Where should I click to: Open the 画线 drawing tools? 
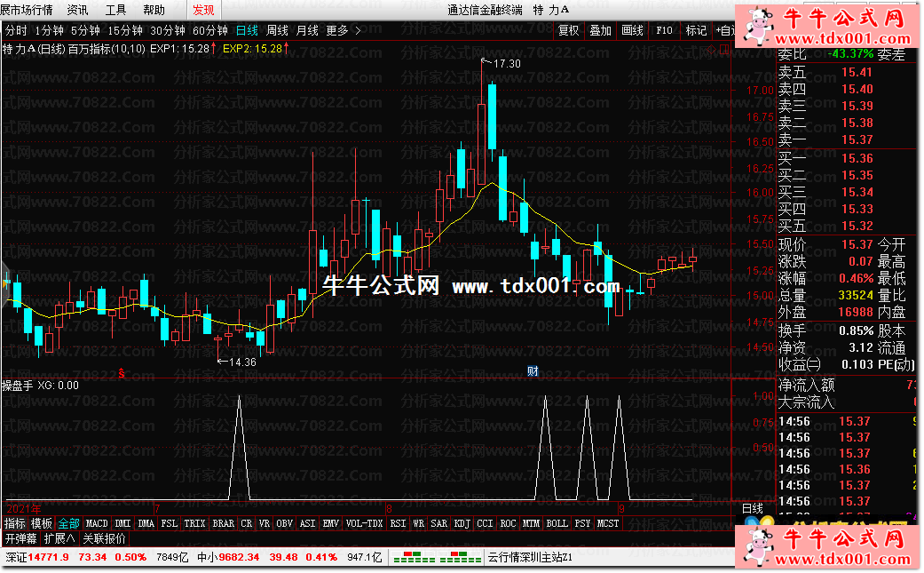coord(632,30)
